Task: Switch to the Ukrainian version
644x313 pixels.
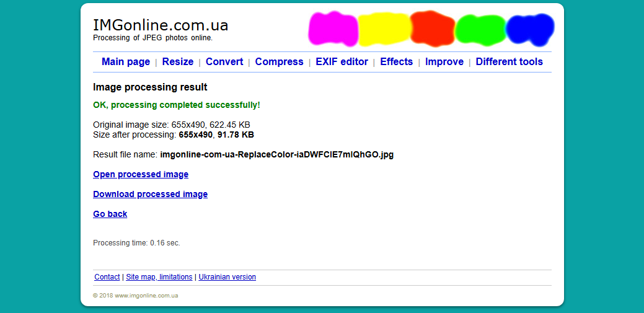Action: coord(227,277)
